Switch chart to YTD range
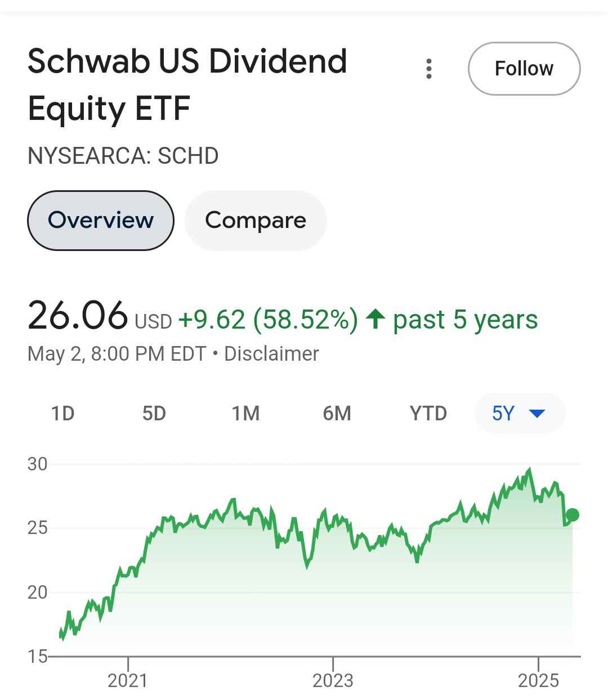 [428, 414]
